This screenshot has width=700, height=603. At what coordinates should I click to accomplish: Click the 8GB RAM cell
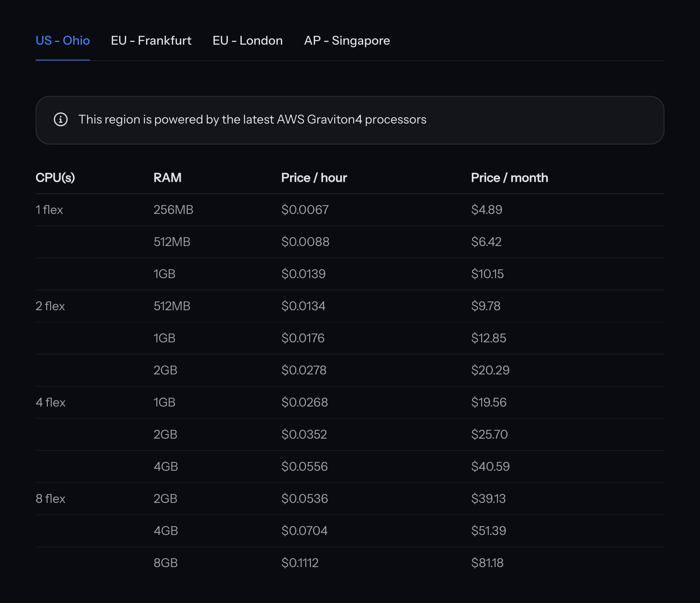pos(166,563)
